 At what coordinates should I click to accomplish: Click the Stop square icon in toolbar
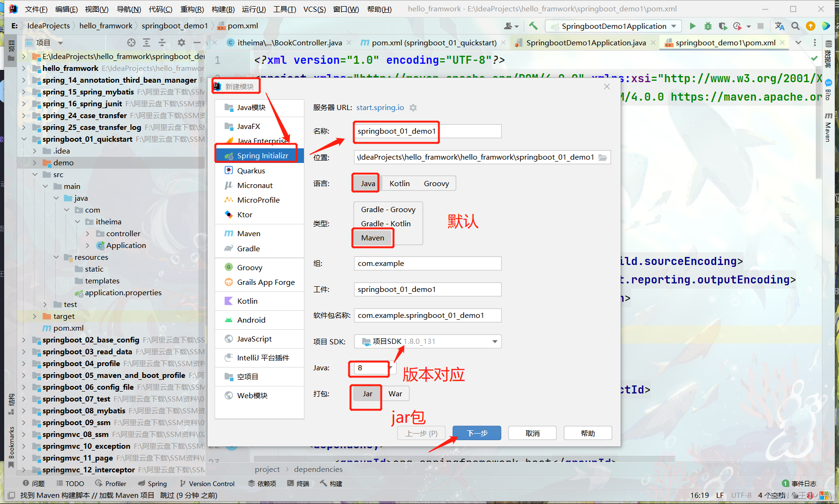pos(761,26)
